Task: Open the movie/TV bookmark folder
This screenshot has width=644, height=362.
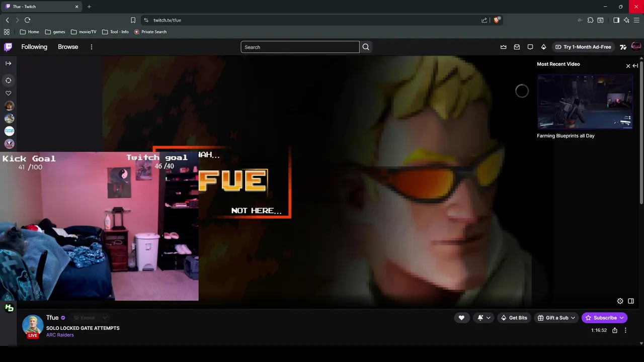Action: [84, 32]
